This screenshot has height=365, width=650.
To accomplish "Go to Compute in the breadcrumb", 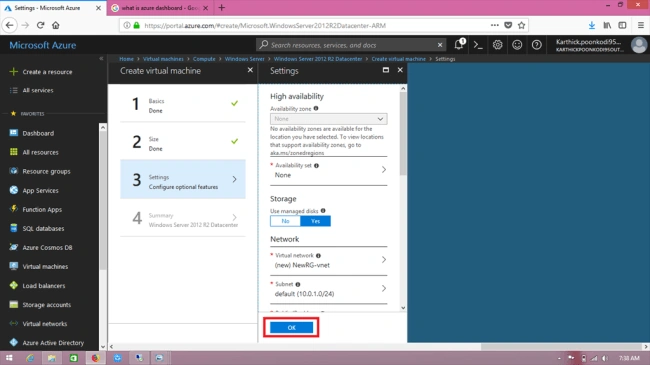I will pyautogui.click(x=204, y=59).
